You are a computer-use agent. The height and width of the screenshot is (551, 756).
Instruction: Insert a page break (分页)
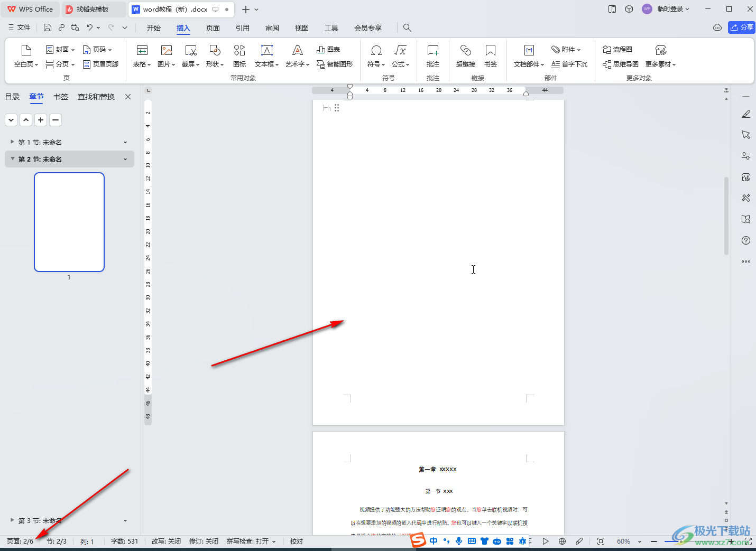click(x=60, y=64)
